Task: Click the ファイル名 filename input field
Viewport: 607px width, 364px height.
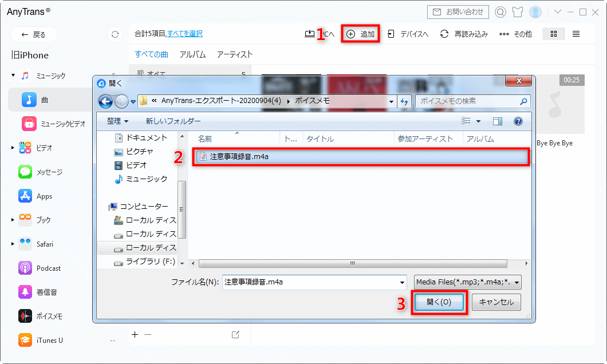Action: (x=314, y=282)
